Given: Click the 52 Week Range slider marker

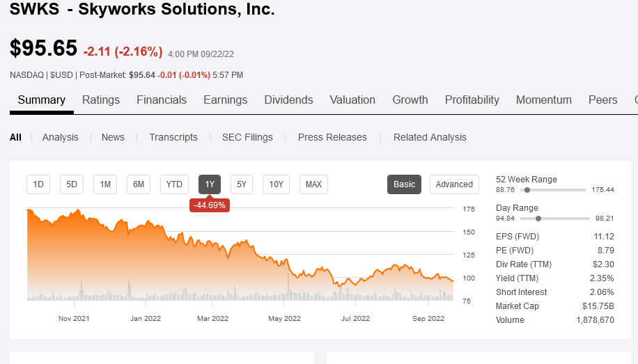Looking at the screenshot, I should pyautogui.click(x=527, y=190).
